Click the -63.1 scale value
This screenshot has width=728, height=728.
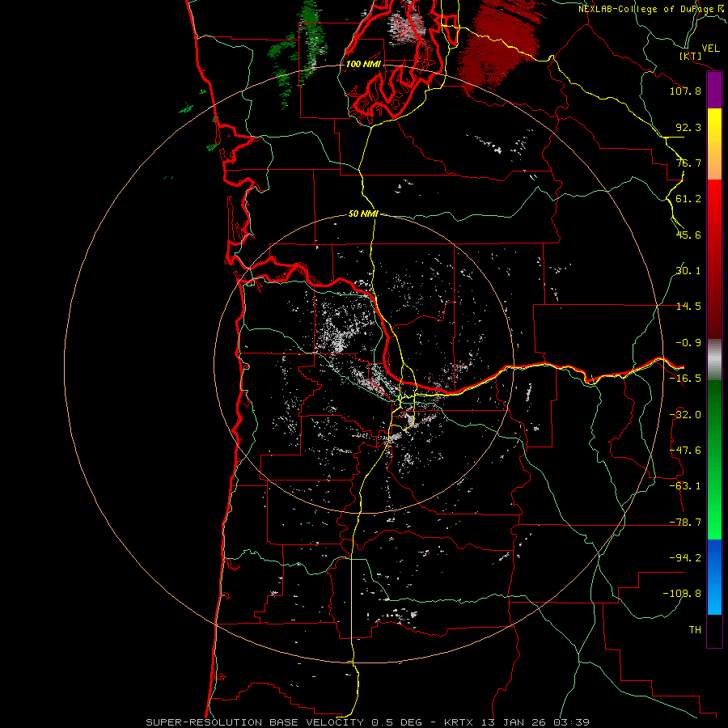tap(685, 486)
